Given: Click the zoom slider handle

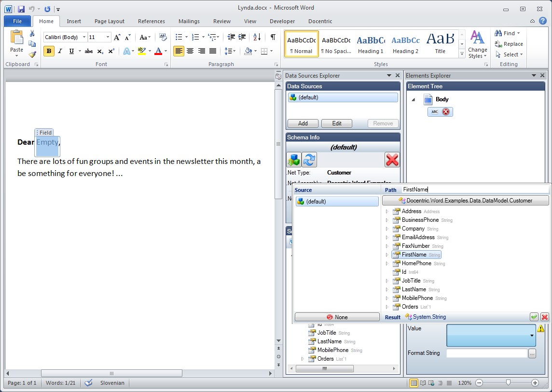Looking at the screenshot, I should pos(508,383).
